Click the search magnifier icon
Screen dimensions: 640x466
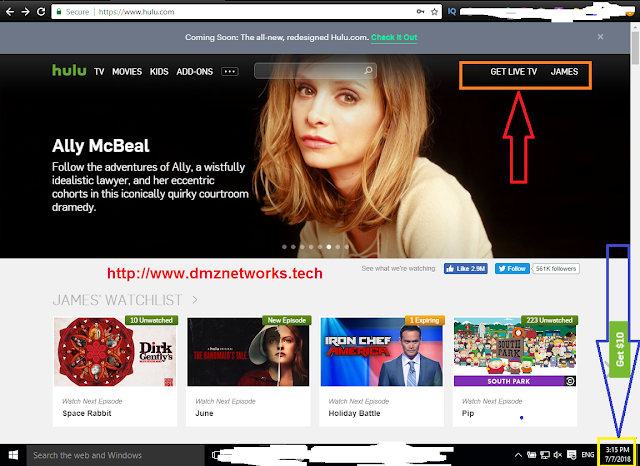click(x=368, y=71)
